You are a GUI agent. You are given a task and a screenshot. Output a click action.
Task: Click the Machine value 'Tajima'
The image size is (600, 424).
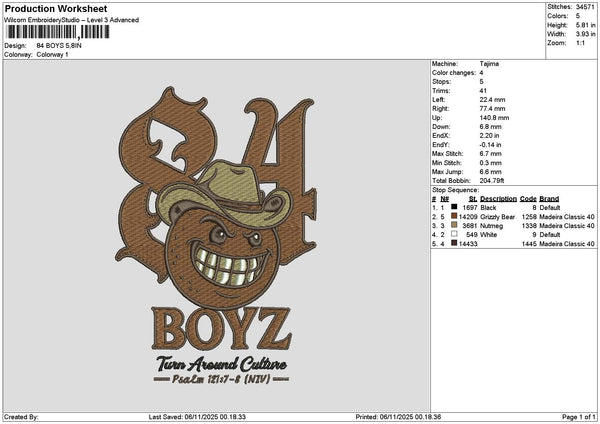tap(489, 64)
